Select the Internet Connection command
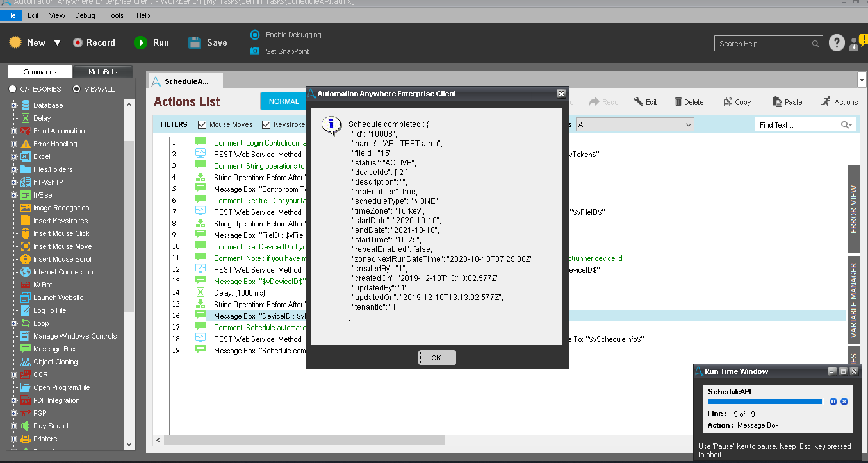Screen dimensions: 868x463 click(63, 272)
